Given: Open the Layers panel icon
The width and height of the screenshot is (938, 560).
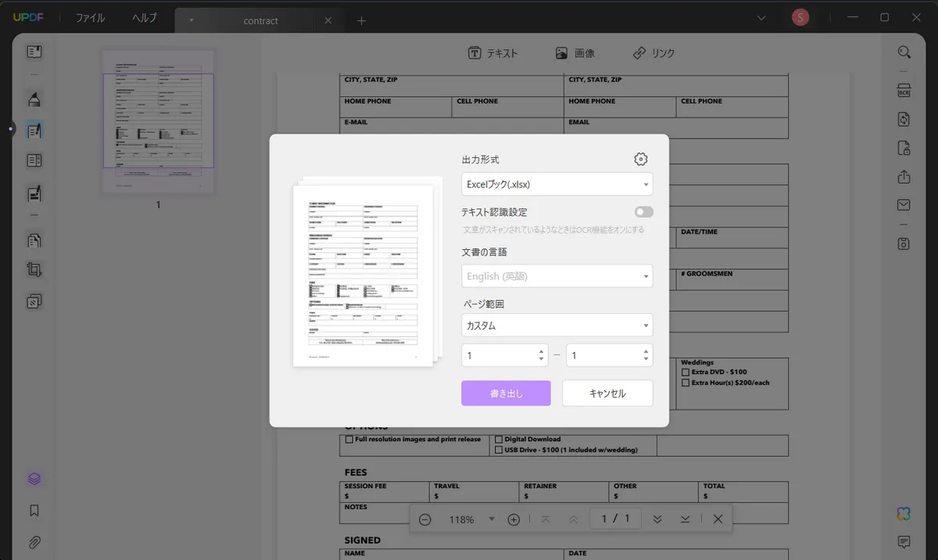Looking at the screenshot, I should (x=34, y=479).
